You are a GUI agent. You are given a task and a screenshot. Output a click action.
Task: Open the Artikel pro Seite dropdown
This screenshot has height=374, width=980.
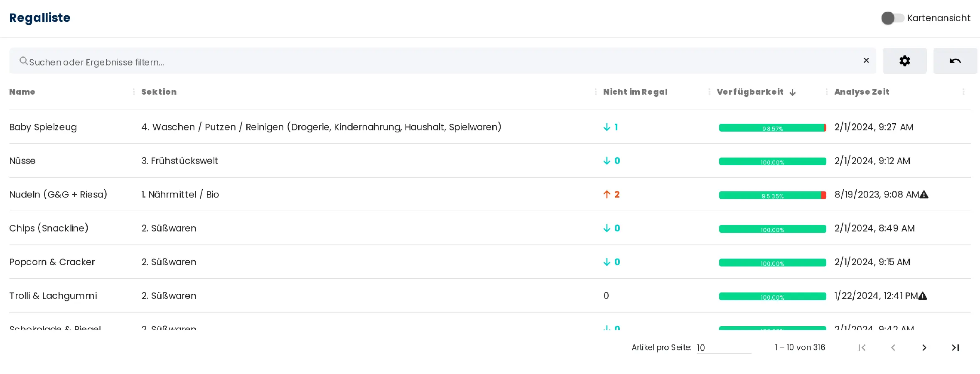click(x=724, y=348)
